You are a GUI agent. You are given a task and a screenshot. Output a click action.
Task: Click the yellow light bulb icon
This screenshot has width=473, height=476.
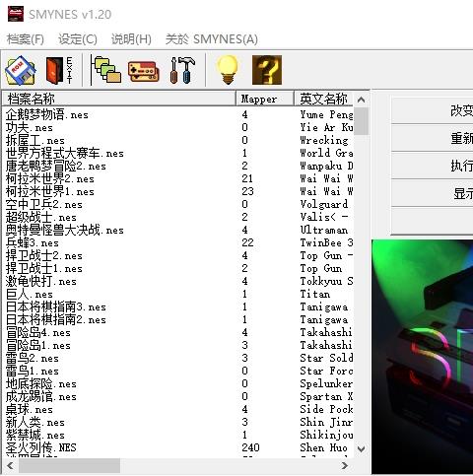[228, 70]
